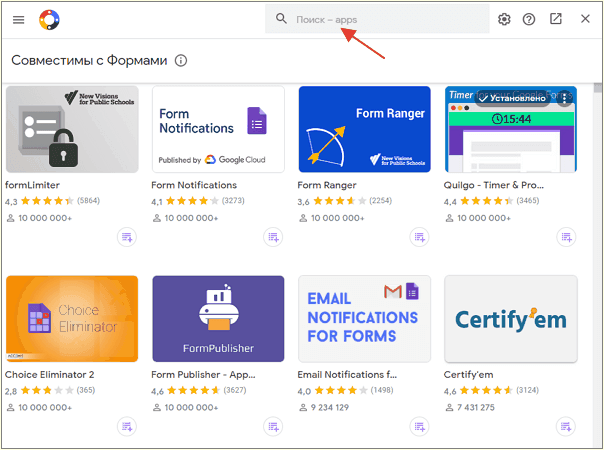Click the Google Workspace Marketplace logo
This screenshot has height=450, width=604.
tap(49, 19)
